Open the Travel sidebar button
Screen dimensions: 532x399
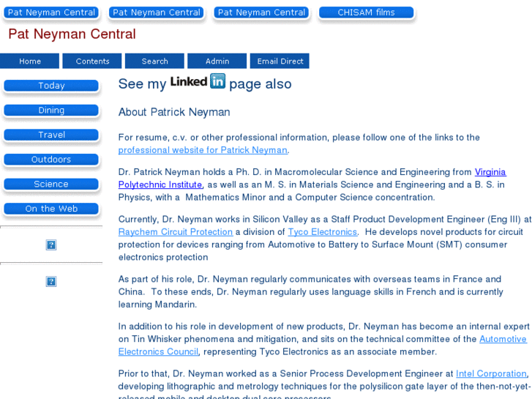(51, 135)
